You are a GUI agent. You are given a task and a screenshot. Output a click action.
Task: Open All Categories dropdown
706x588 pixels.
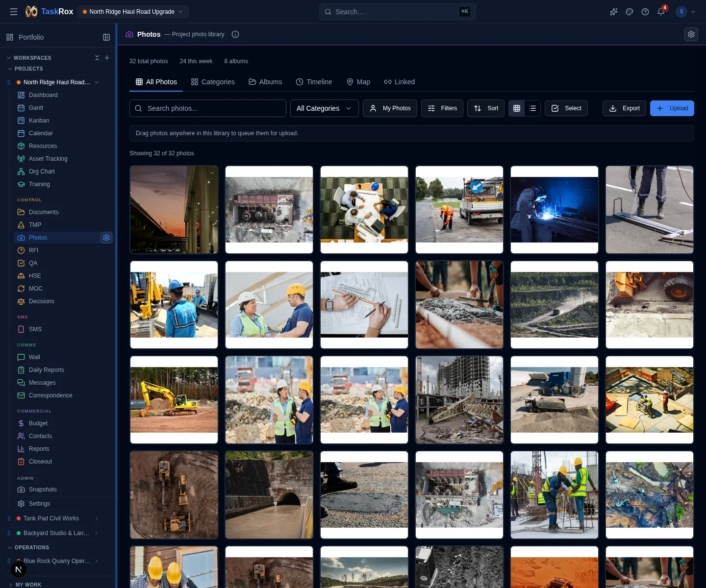[325, 108]
